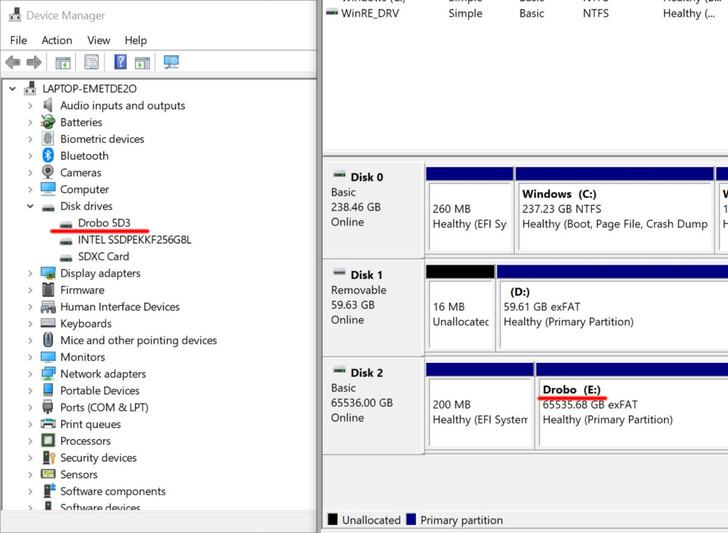Click the Properties toolbar icon
Image resolution: width=728 pixels, height=533 pixels.
[92, 63]
